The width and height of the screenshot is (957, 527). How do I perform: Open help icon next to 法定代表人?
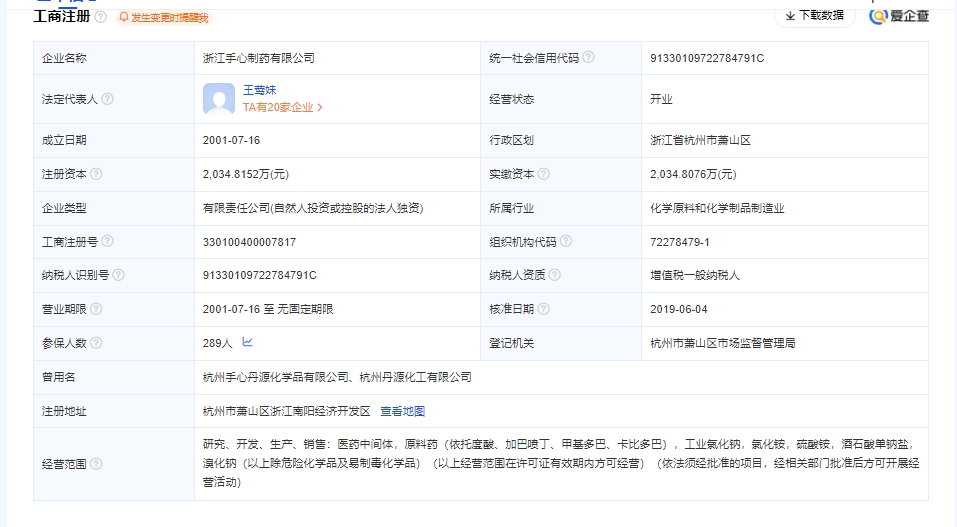[107, 98]
